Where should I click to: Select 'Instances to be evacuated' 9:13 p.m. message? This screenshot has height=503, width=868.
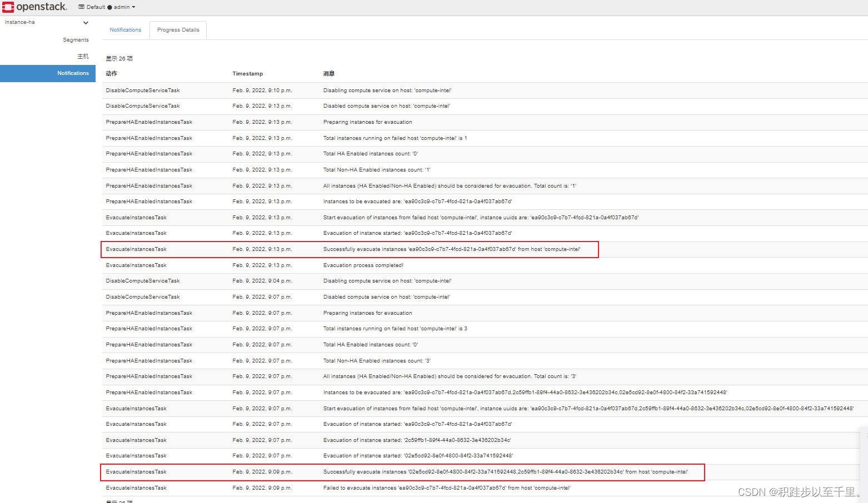click(x=418, y=202)
